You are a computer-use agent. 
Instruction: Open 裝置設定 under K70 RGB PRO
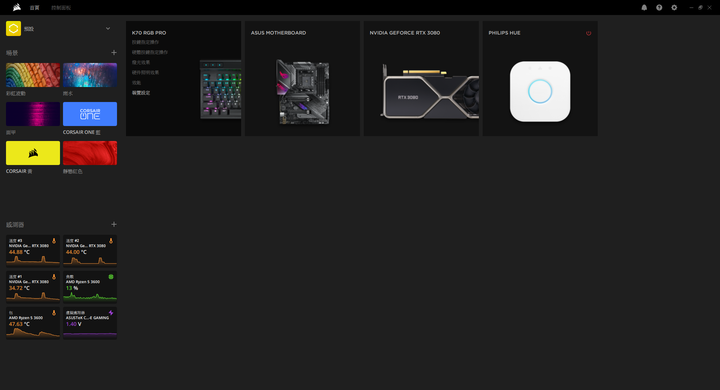[141, 93]
